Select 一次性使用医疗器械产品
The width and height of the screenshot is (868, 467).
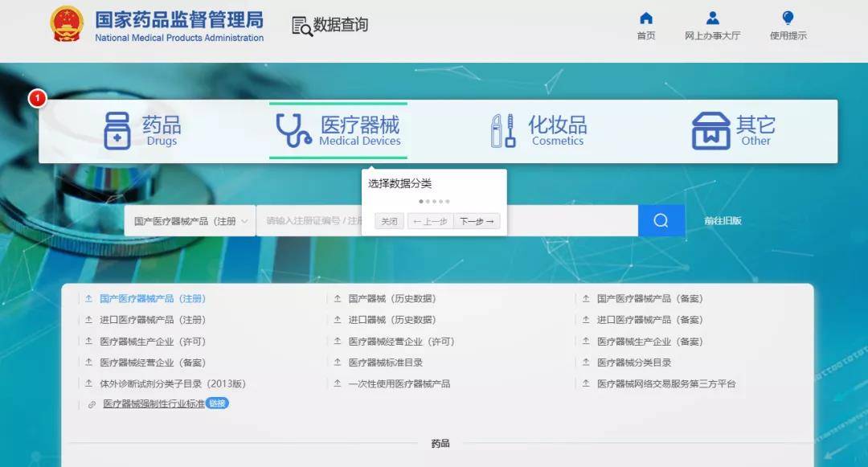click(x=399, y=383)
